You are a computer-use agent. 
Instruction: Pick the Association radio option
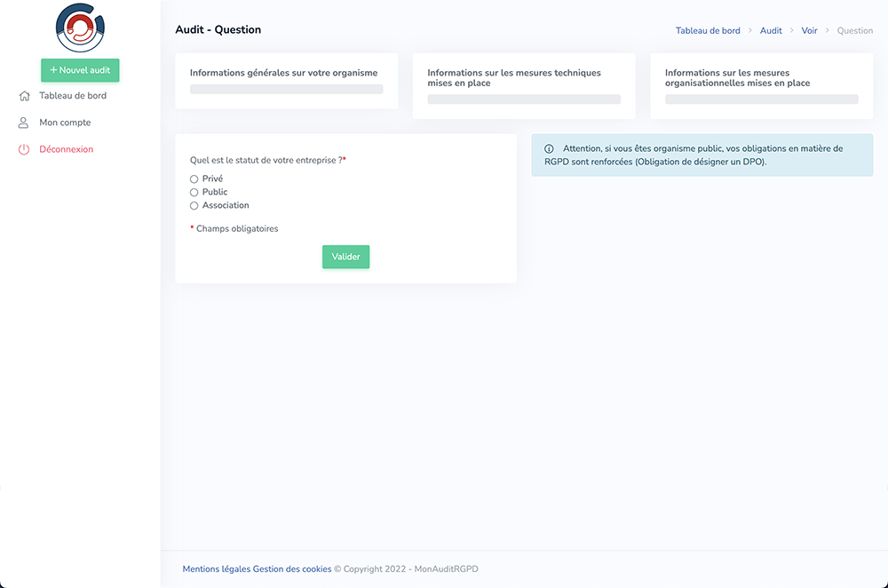click(194, 206)
